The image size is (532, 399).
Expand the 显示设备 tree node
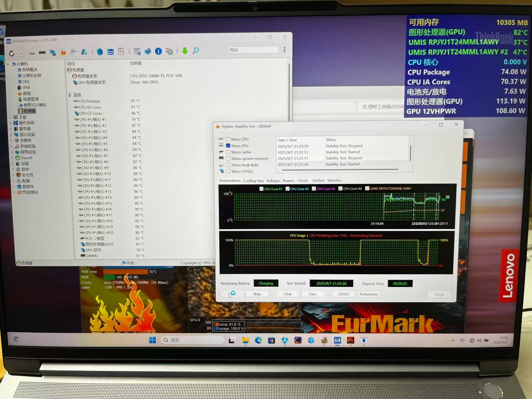click(x=11, y=134)
